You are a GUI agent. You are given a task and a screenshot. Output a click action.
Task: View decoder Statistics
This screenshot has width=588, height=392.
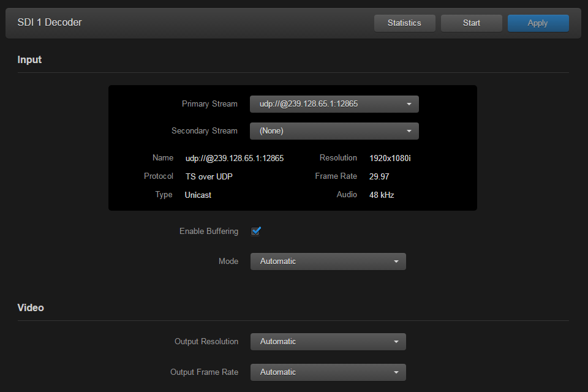[x=404, y=23]
